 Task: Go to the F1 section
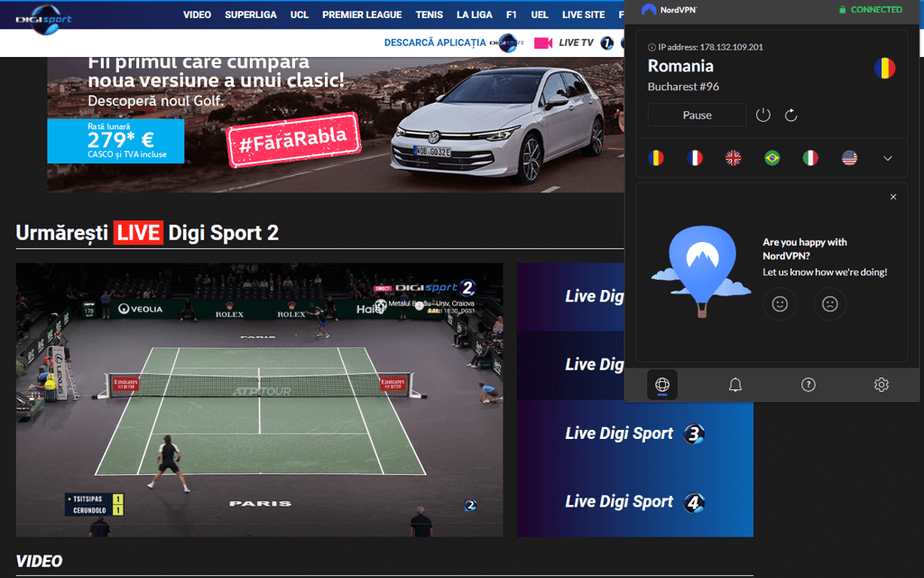(x=511, y=14)
